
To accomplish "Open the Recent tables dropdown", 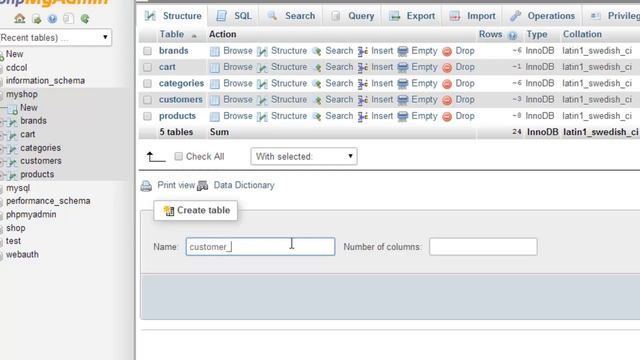I will click(55, 38).
